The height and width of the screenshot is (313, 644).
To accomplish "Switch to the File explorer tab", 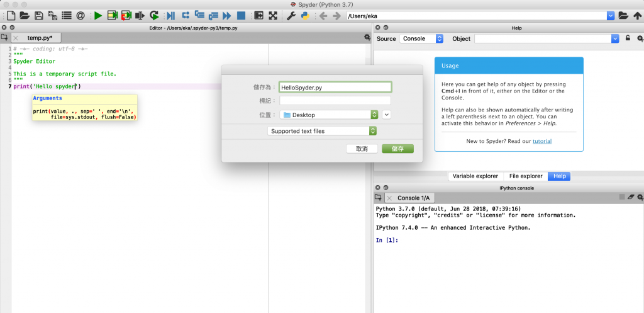I will tap(526, 176).
